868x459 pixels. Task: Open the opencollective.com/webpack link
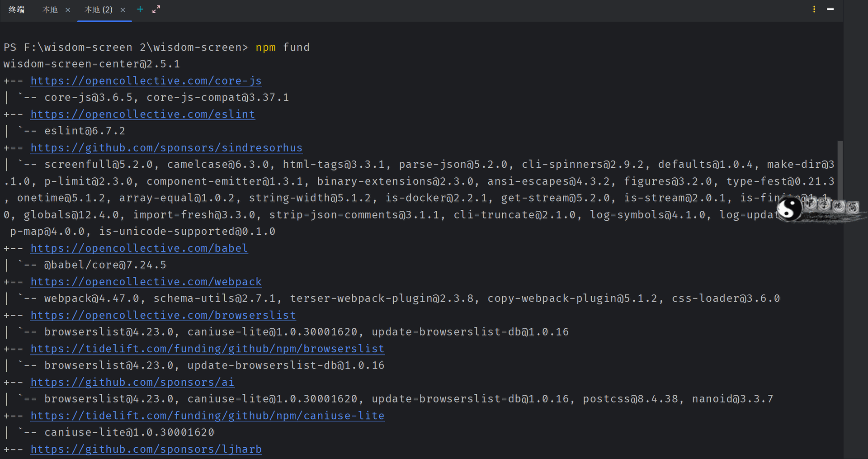click(x=146, y=282)
